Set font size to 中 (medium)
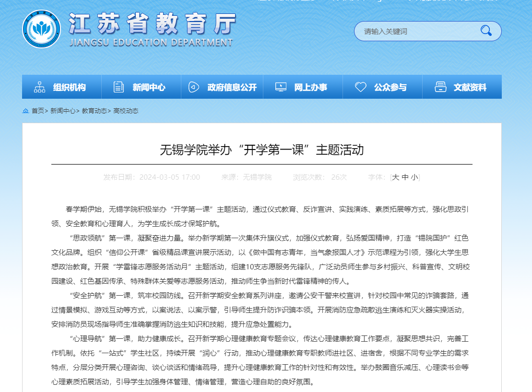Image resolution: width=532 pixels, height=392 pixels. pos(405,177)
